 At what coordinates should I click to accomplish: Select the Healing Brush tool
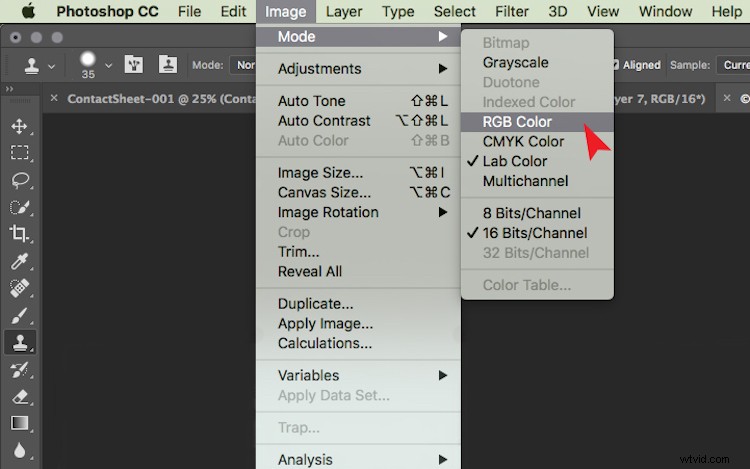tap(19, 288)
